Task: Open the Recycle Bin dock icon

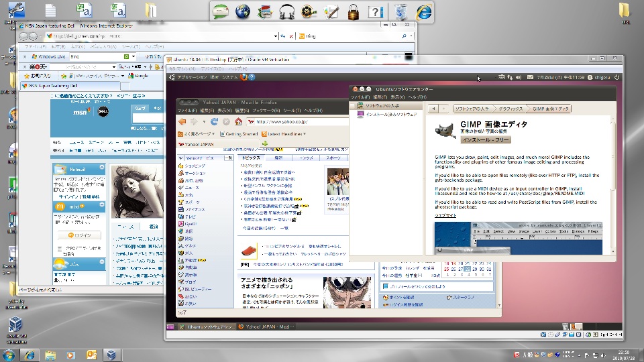Action: click(x=401, y=11)
